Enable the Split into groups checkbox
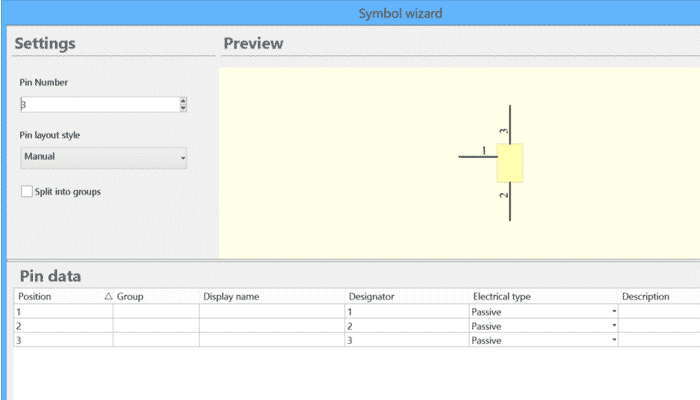The height and width of the screenshot is (400, 700). click(x=27, y=191)
